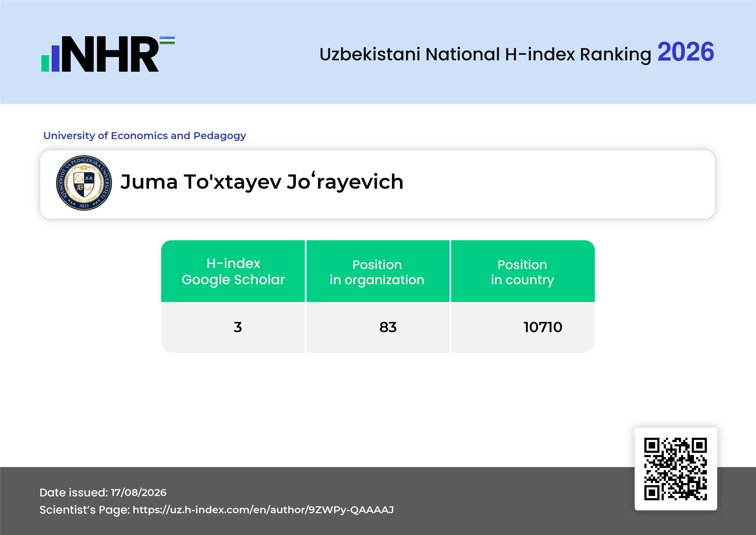Image resolution: width=756 pixels, height=535 pixels.
Task: Click the 'Position in country' header cell
Action: pyautogui.click(x=523, y=271)
